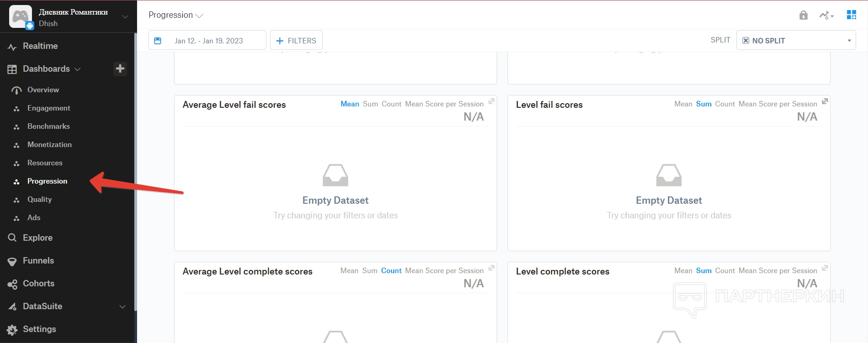Go to Realtime view
The width and height of the screenshot is (868, 343).
tap(40, 46)
